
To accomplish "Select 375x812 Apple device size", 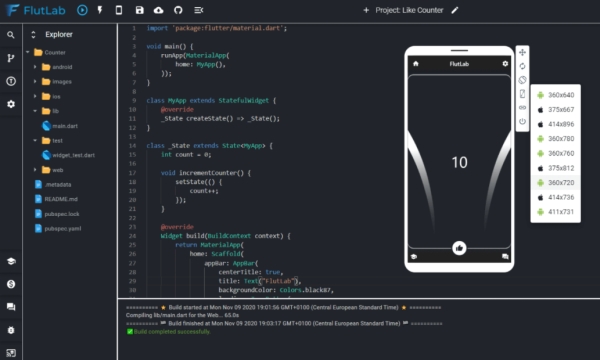I will tap(556, 168).
